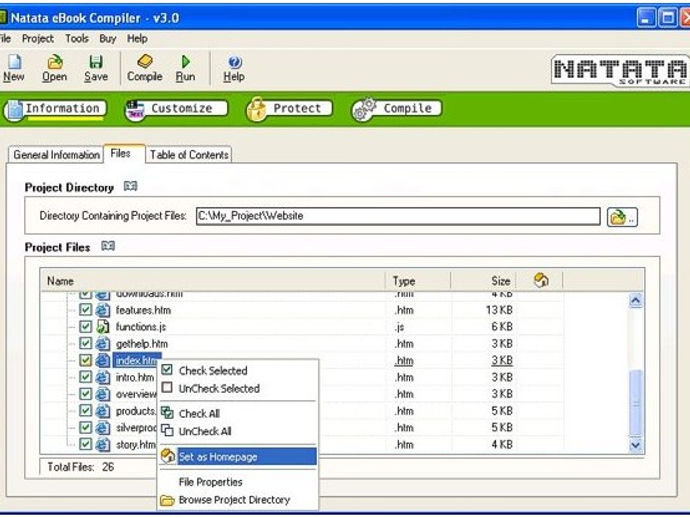Choose Check All in the context menu
The width and height of the screenshot is (690, 518).
tap(238, 413)
